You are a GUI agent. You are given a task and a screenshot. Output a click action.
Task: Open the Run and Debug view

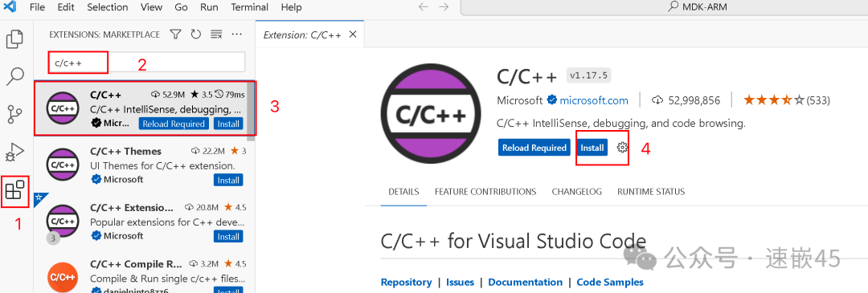pos(15,152)
